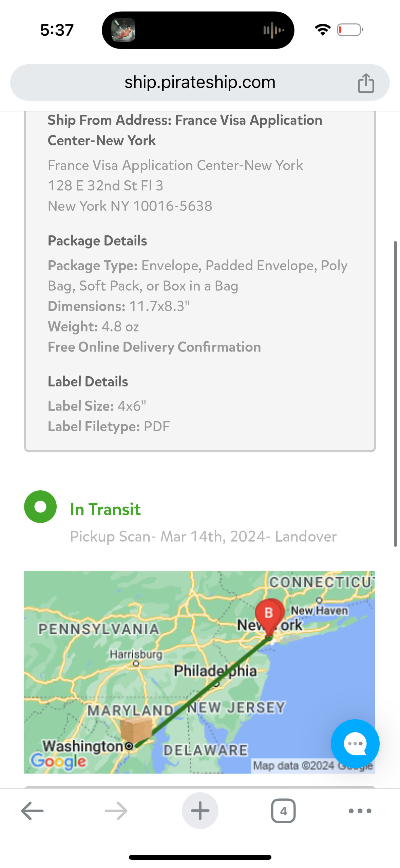Image resolution: width=400 pixels, height=868 pixels.
Task: Tap the In Transit status heading
Action: pos(105,509)
